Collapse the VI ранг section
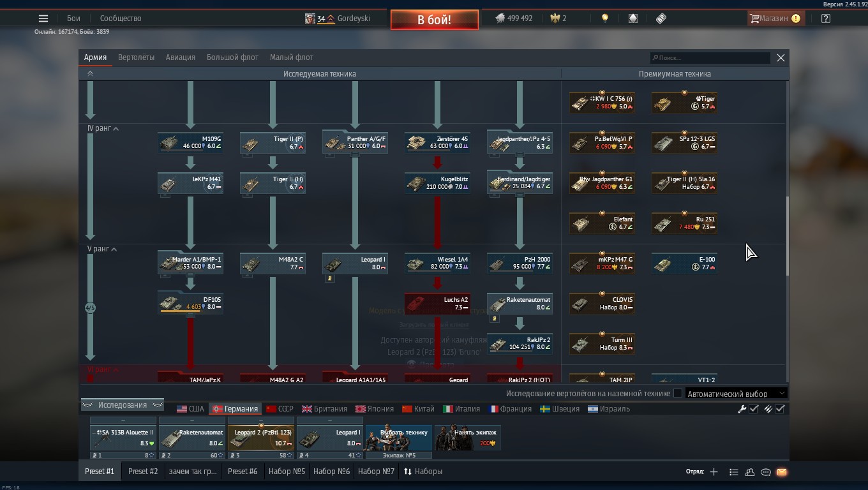 click(103, 369)
